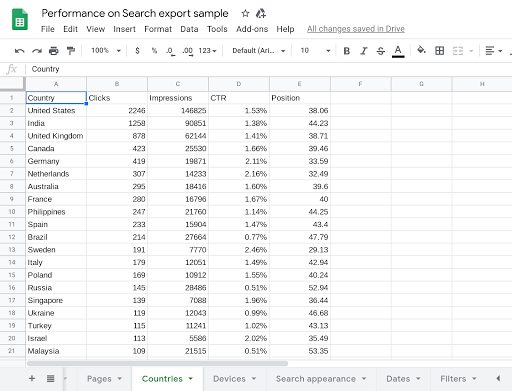Select the Impressions header cell

tap(178, 98)
